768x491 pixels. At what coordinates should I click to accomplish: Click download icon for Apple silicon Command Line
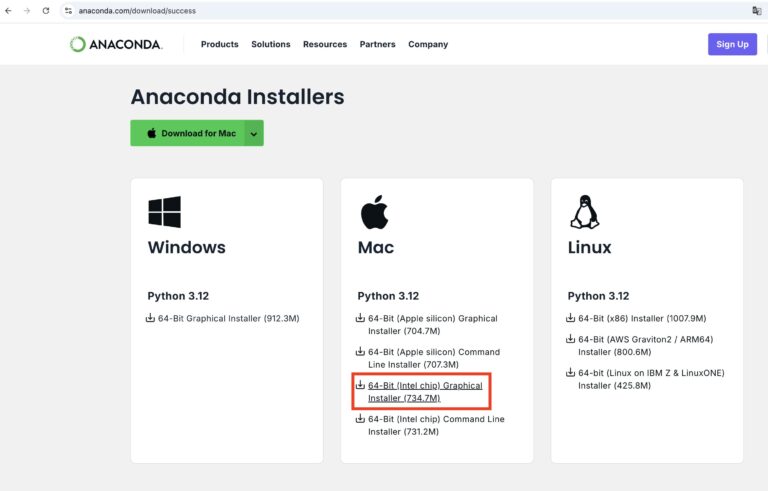360,351
